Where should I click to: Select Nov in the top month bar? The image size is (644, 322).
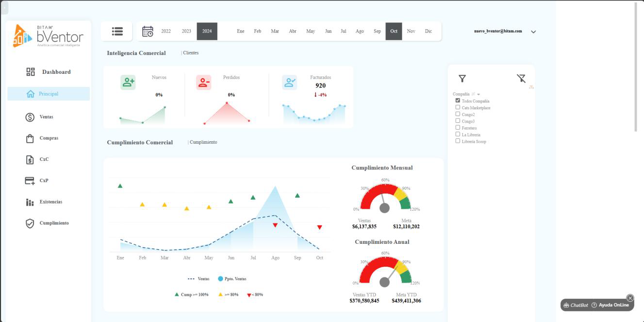pos(411,31)
